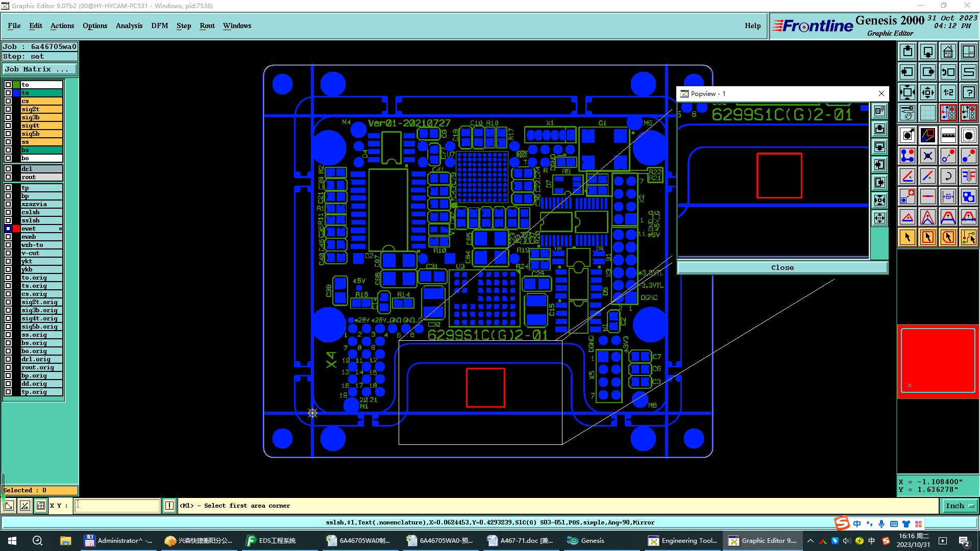Image resolution: width=980 pixels, height=551 pixels.
Task: Open the question mark query tool
Action: [968, 92]
